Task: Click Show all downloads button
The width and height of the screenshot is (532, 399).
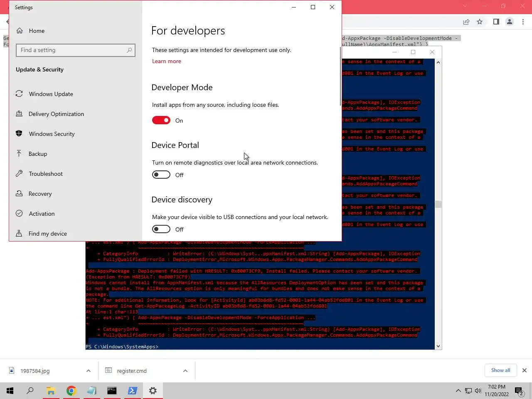Action: point(500,370)
